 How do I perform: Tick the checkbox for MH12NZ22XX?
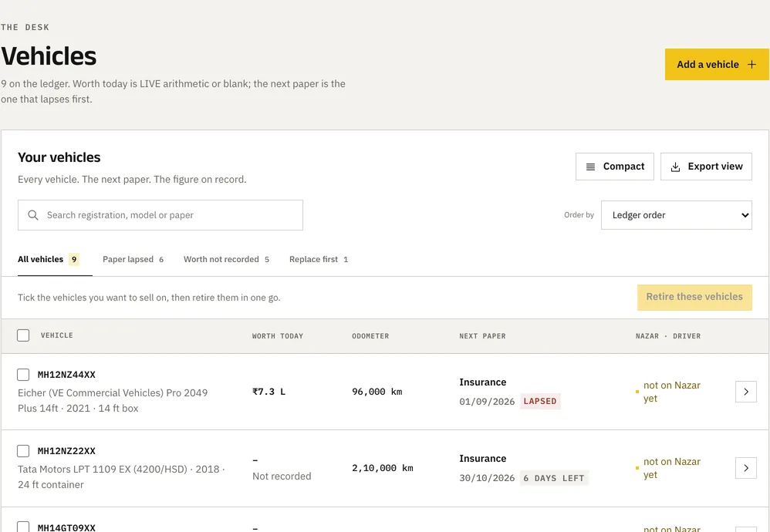pyautogui.click(x=23, y=451)
